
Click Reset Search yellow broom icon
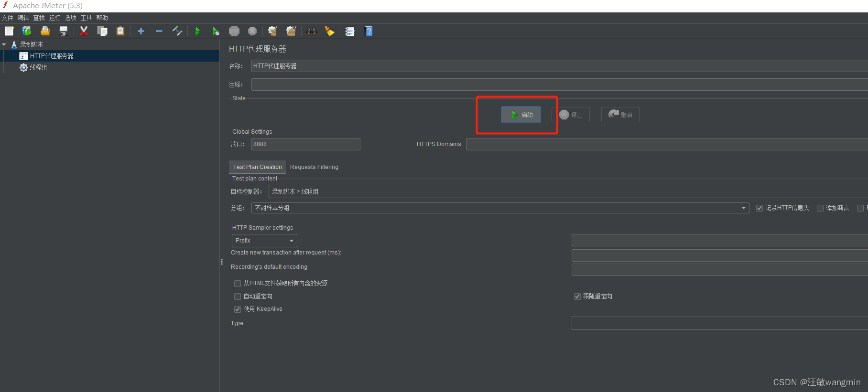(330, 31)
